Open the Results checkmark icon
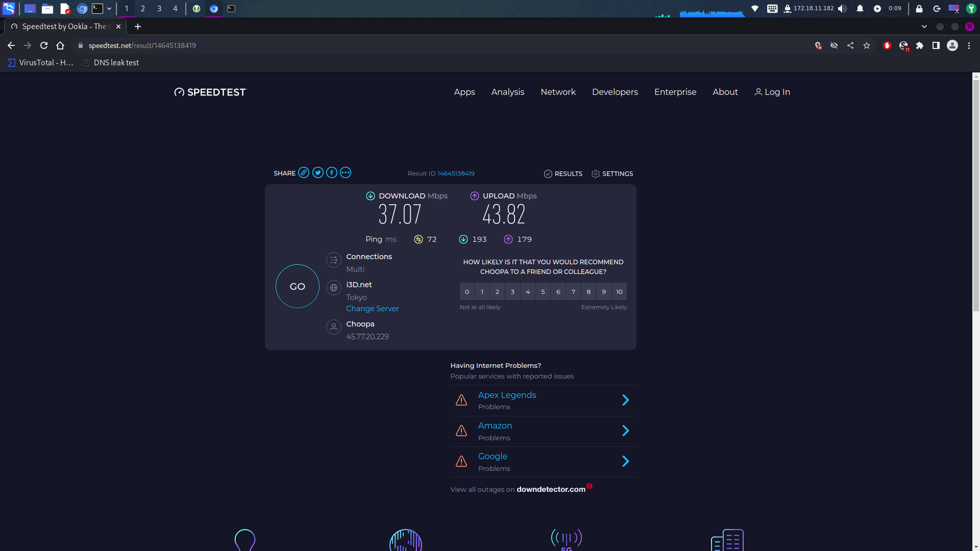The image size is (980, 551). (548, 174)
